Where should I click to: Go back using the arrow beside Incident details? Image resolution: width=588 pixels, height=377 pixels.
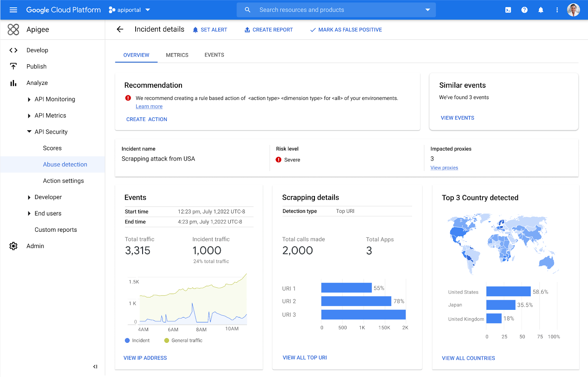coord(120,29)
